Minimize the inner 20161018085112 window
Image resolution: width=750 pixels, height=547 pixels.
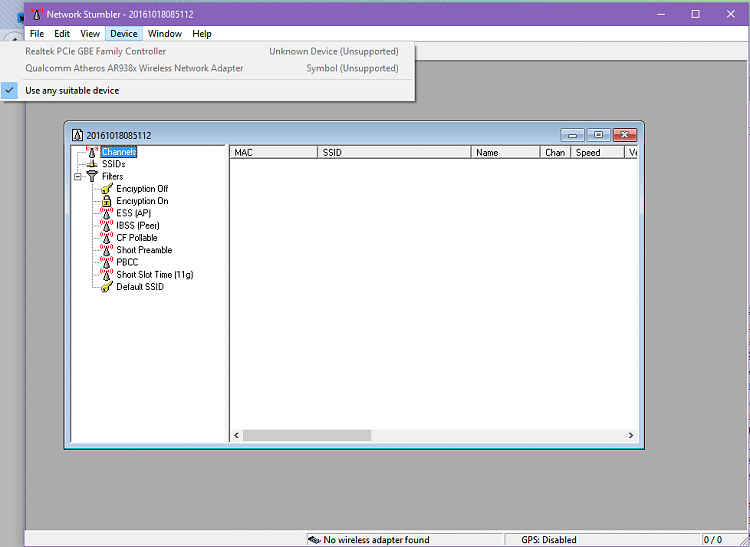click(572, 135)
